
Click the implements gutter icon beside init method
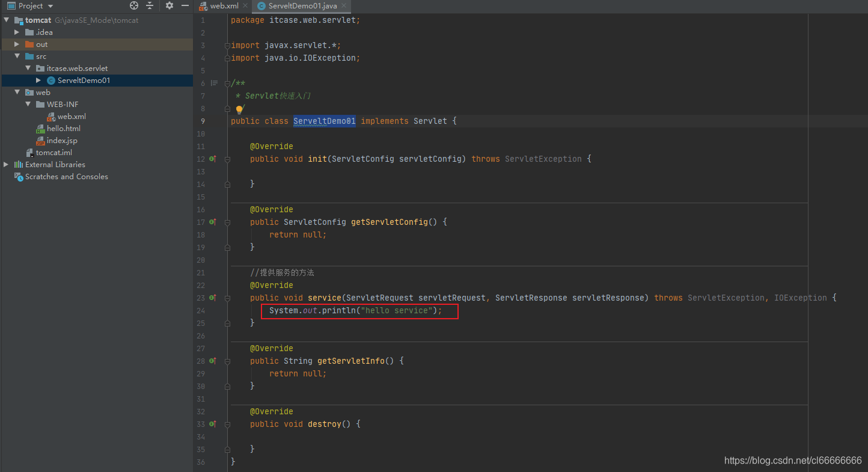[212, 159]
